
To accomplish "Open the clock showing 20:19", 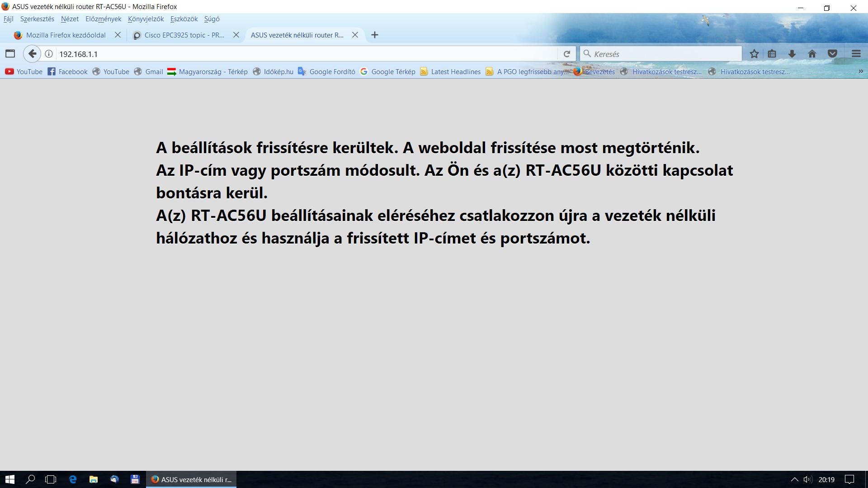I will click(826, 479).
